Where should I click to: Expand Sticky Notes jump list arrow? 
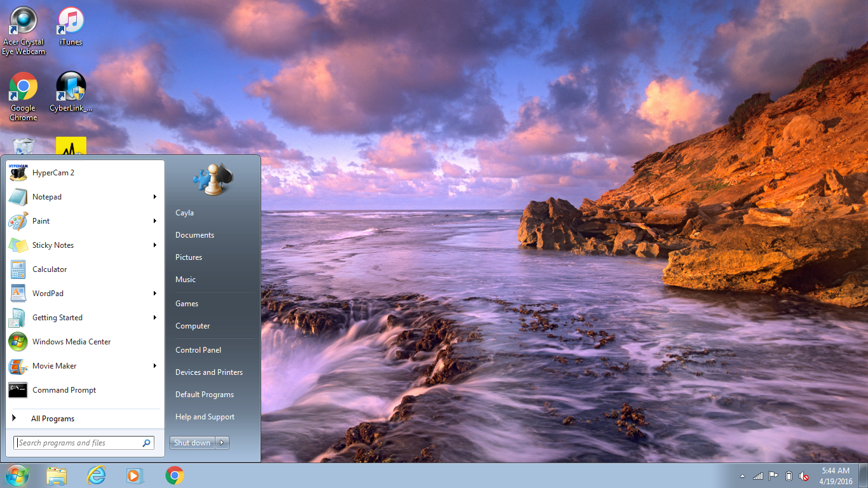pyautogui.click(x=154, y=245)
